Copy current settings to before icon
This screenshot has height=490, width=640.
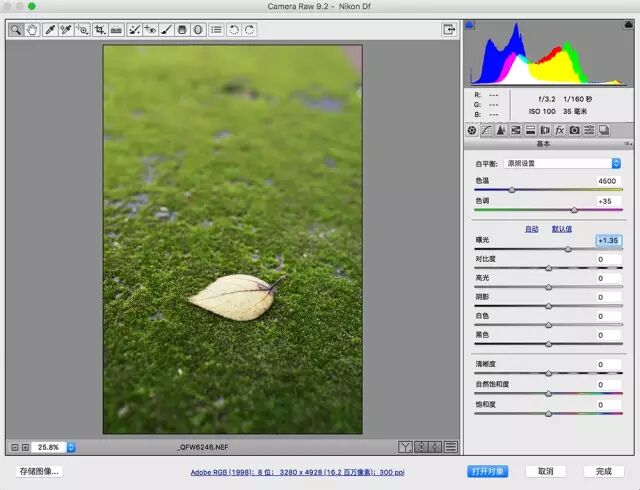[435, 447]
